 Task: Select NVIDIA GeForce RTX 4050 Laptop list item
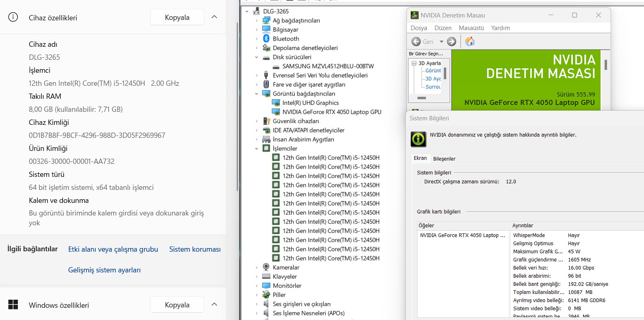pos(462,235)
